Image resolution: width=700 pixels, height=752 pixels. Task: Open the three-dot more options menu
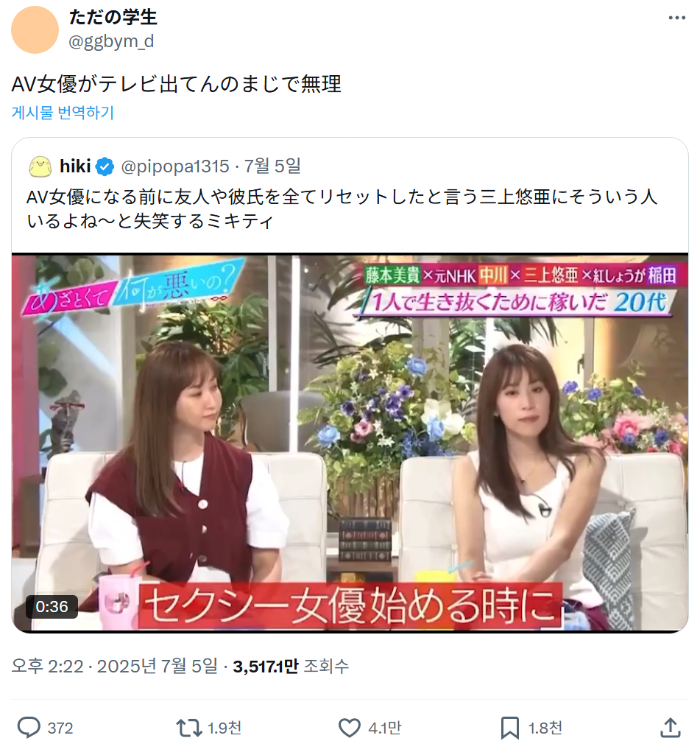(676, 18)
